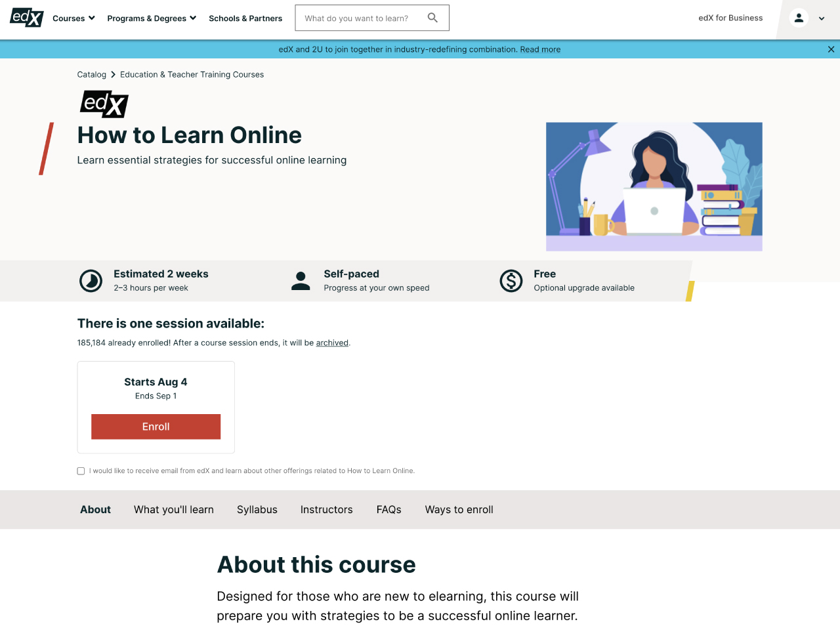840x630 pixels.
Task: Click the 'How to Learn Online' heading
Action: 190,135
